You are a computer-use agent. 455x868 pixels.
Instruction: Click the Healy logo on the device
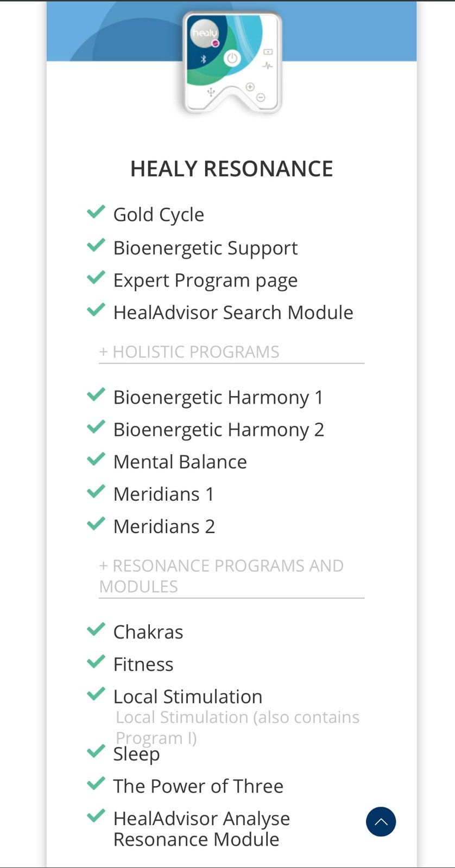click(204, 34)
